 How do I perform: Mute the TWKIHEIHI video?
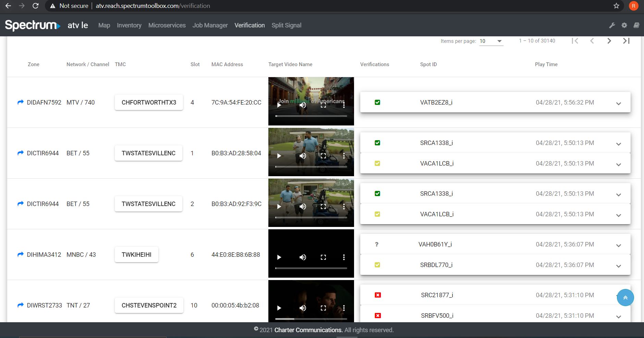(x=303, y=257)
